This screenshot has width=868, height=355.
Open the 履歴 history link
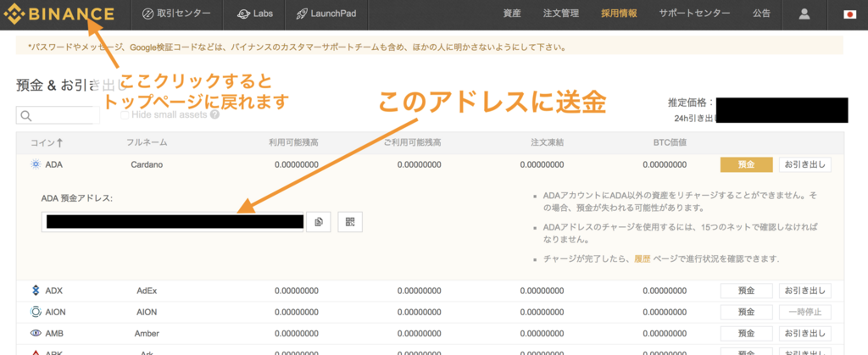click(643, 258)
